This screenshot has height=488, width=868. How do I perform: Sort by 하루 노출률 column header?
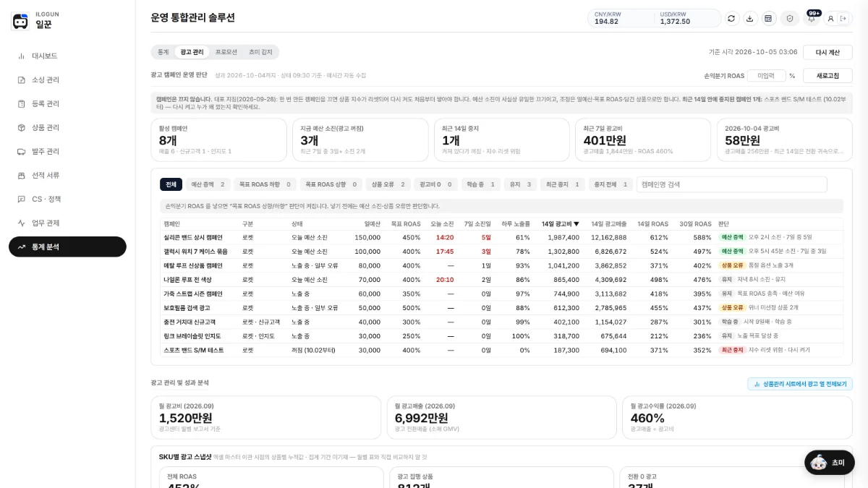coord(516,224)
